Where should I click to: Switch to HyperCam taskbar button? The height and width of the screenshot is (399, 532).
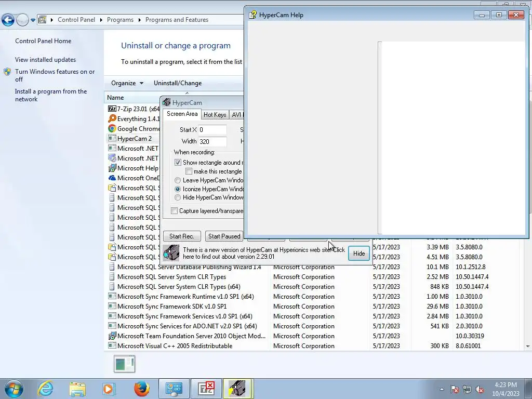click(237, 389)
